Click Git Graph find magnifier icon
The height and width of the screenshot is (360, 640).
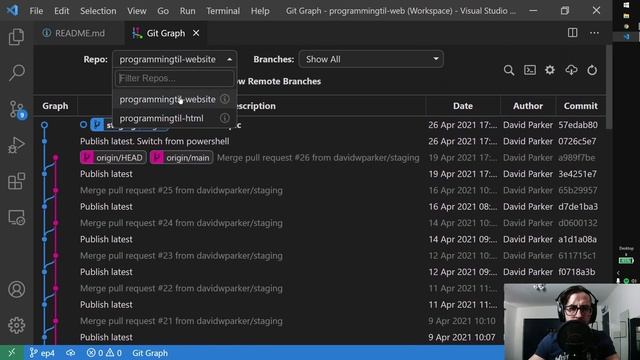click(x=509, y=70)
